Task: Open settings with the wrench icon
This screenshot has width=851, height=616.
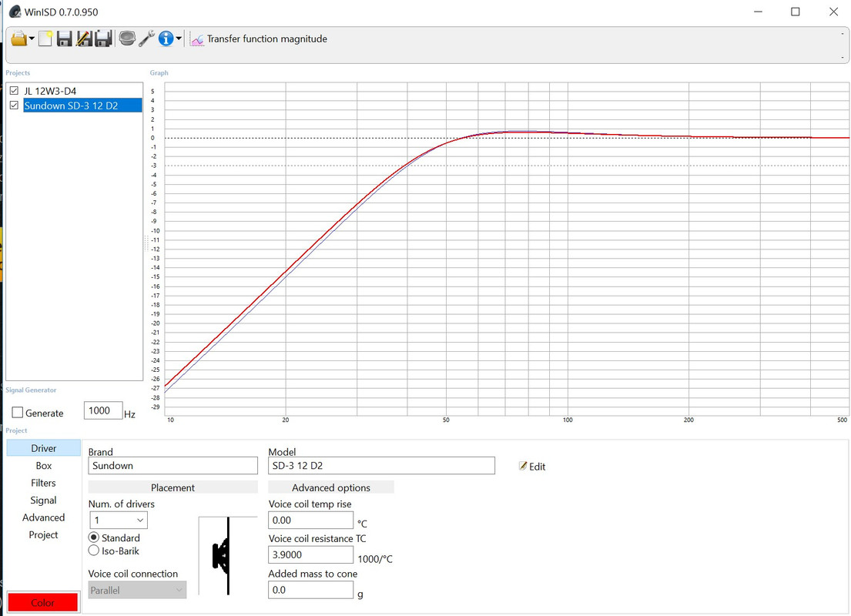Action: tap(146, 38)
